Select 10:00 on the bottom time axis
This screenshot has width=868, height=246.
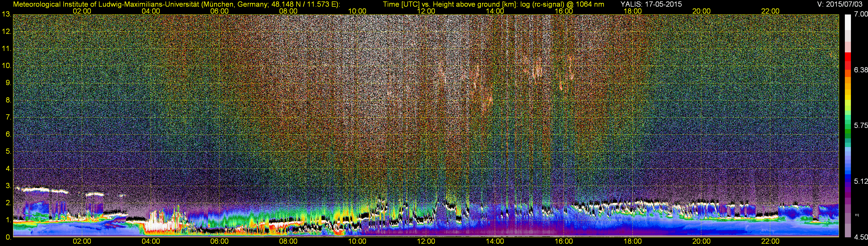(357, 241)
